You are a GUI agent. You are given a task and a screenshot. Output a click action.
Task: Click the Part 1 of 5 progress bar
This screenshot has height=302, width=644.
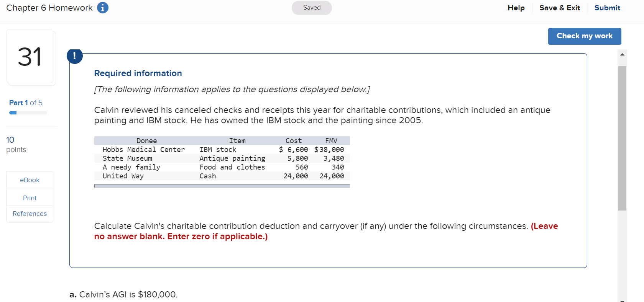coord(28,113)
